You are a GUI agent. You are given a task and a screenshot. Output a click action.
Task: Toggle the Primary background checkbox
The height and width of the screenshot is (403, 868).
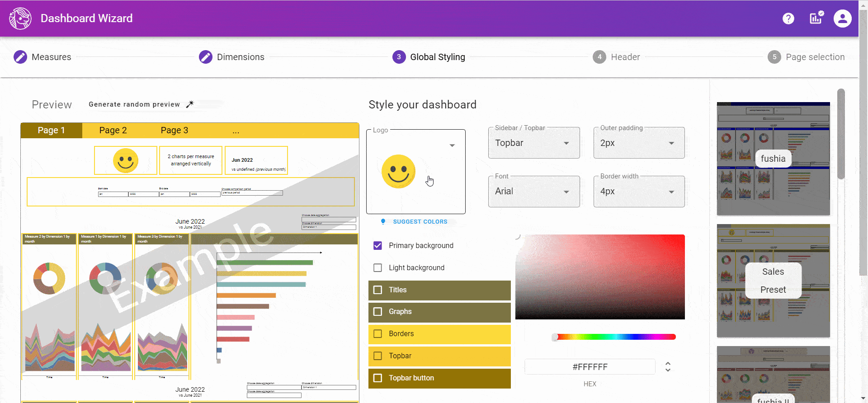[378, 245]
